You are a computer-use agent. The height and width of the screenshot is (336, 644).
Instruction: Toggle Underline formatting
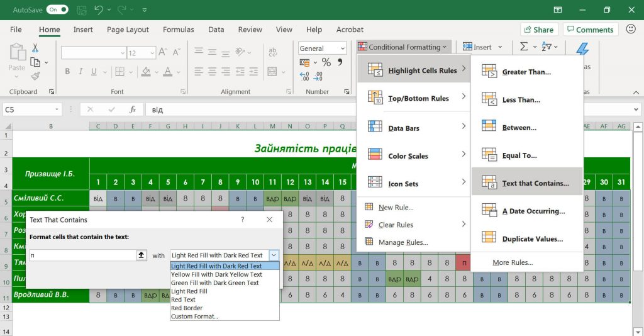pyautogui.click(x=94, y=72)
